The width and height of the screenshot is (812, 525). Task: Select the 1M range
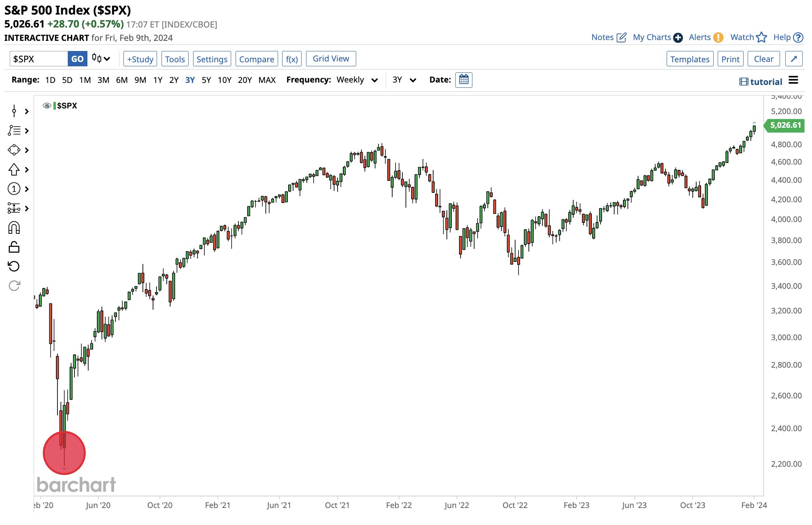click(x=85, y=80)
